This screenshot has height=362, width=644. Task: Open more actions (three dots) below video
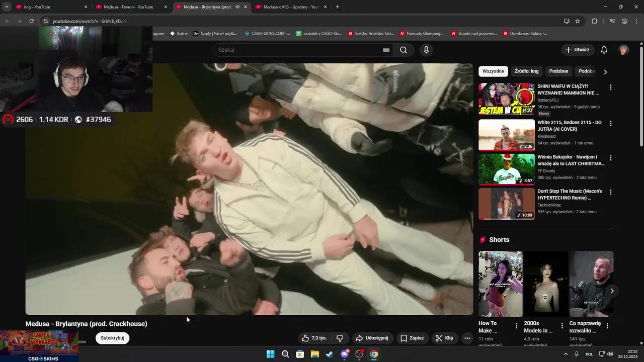[467, 338]
